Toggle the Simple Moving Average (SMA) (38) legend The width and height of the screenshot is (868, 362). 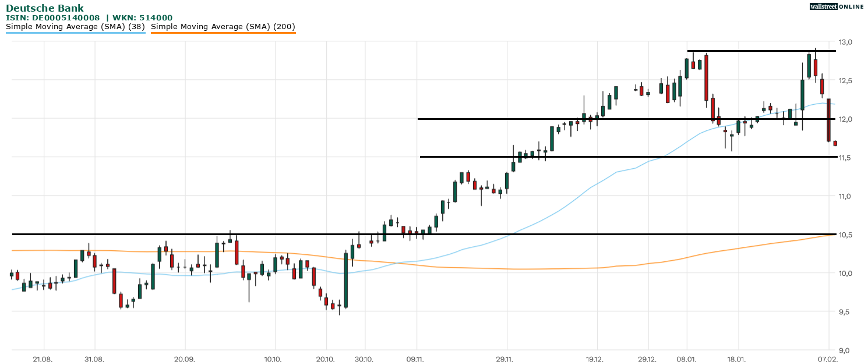pyautogui.click(x=75, y=26)
